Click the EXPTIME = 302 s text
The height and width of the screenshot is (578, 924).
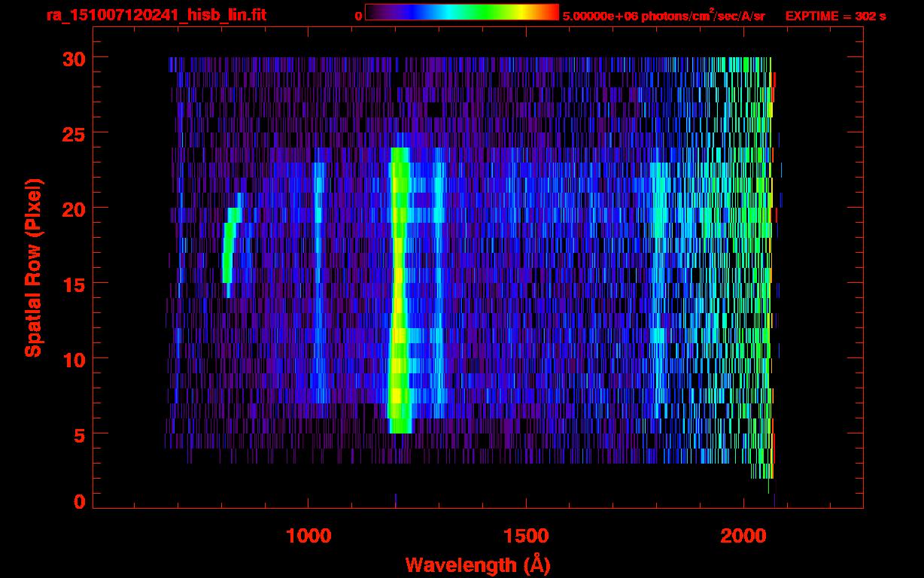tap(835, 16)
